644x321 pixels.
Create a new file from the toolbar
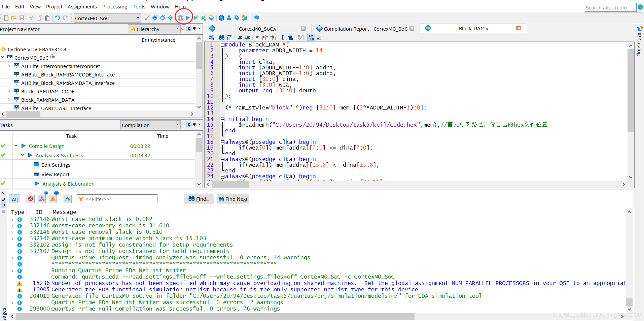(6, 18)
